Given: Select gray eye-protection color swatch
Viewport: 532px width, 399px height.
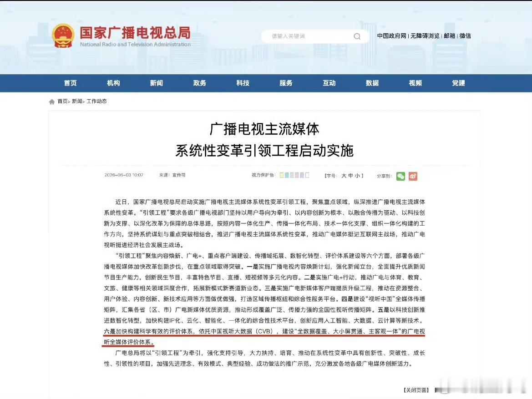Looking at the screenshot, I should click(x=292, y=175).
